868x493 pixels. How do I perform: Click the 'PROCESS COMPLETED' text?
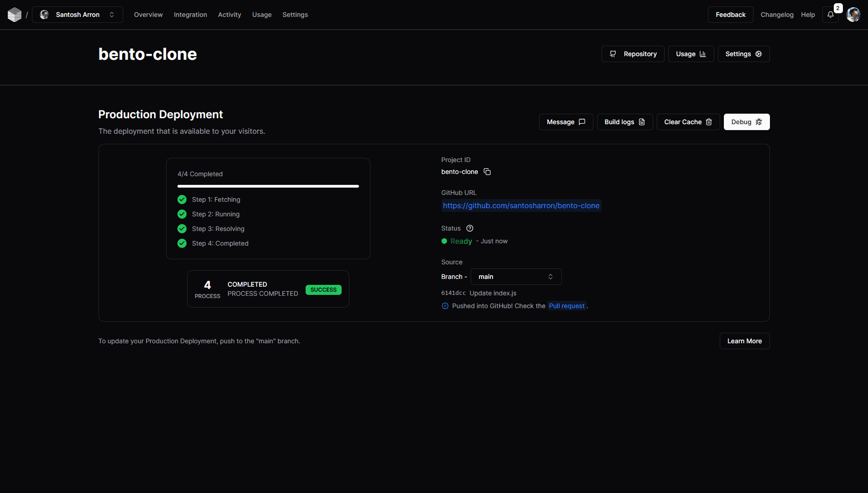(x=263, y=294)
